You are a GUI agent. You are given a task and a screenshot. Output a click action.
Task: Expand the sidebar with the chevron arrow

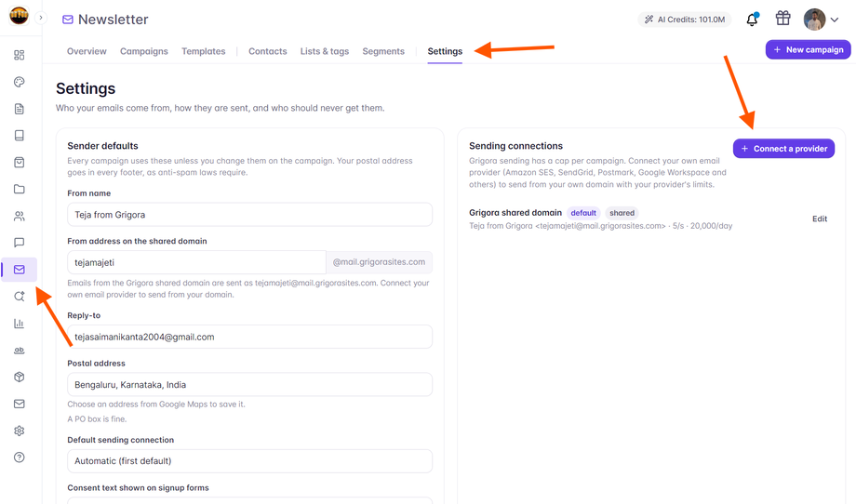coord(40,18)
